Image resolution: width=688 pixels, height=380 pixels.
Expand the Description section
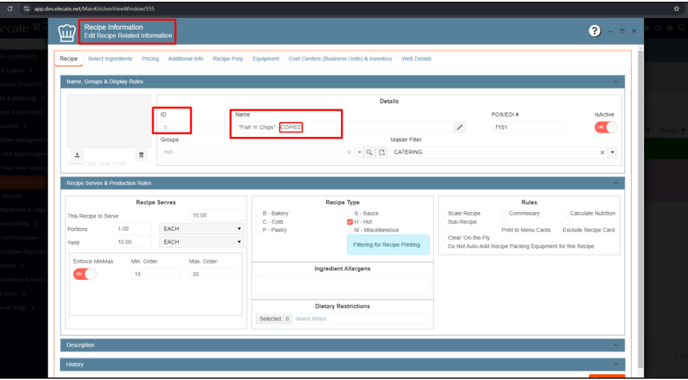point(615,345)
